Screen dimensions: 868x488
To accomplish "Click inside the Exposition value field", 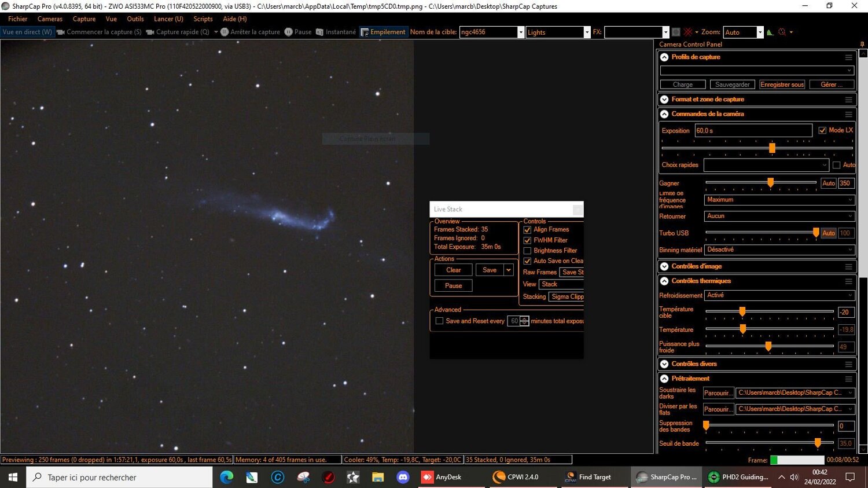I will coord(752,130).
